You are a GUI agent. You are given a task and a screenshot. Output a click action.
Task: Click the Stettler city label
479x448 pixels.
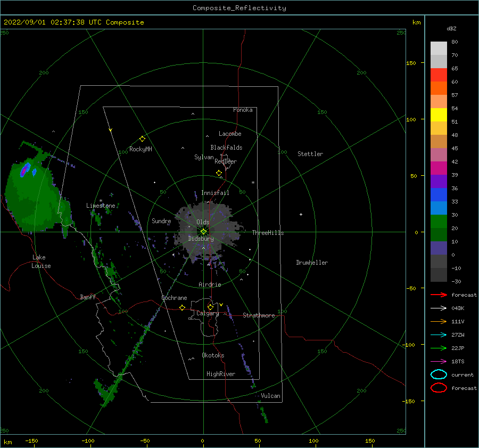click(310, 154)
